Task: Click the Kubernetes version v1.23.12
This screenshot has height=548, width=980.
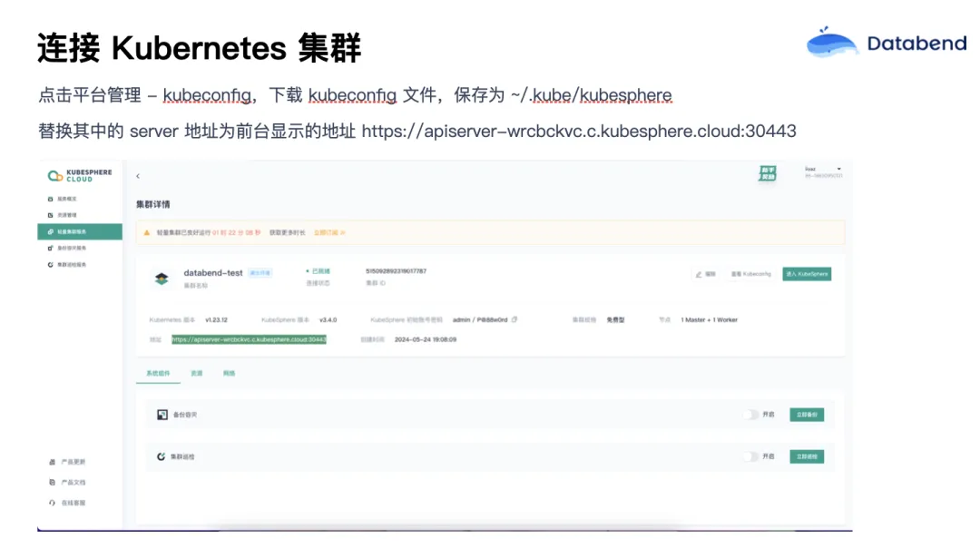Action: coord(216,319)
